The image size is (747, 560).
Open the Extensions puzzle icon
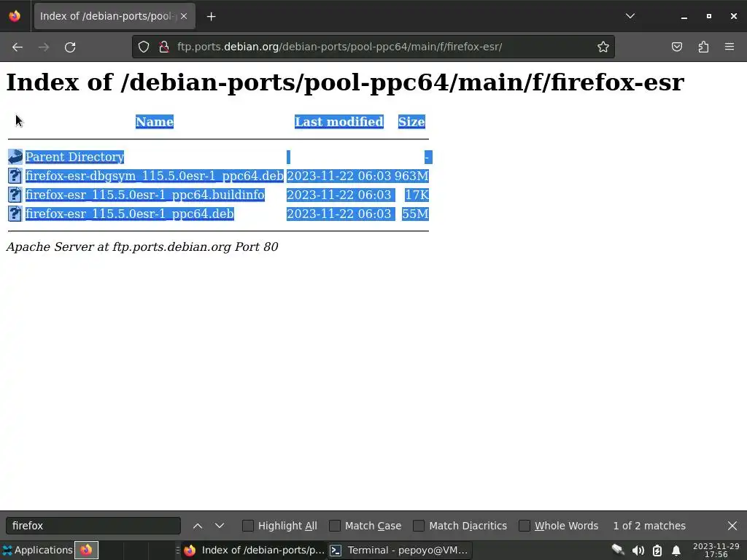(703, 47)
